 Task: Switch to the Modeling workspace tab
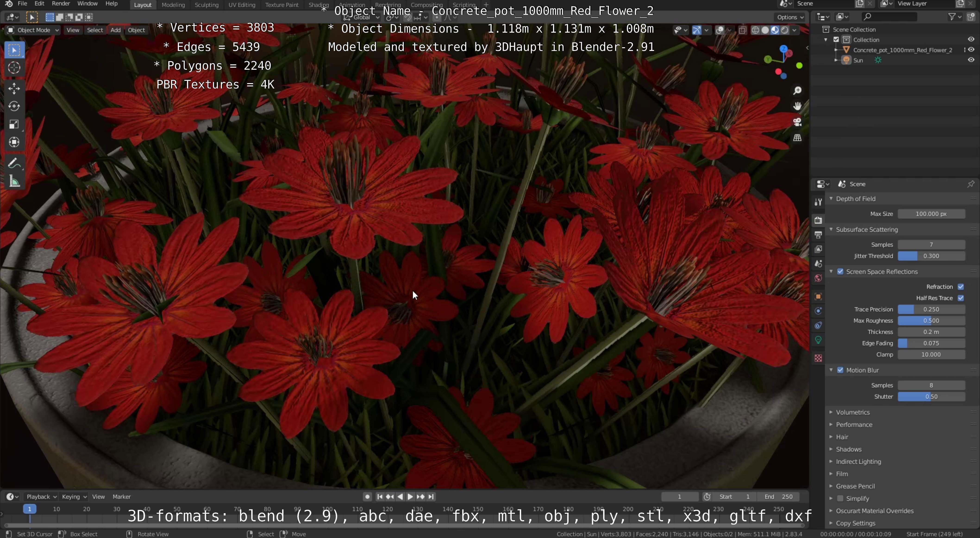tap(173, 5)
